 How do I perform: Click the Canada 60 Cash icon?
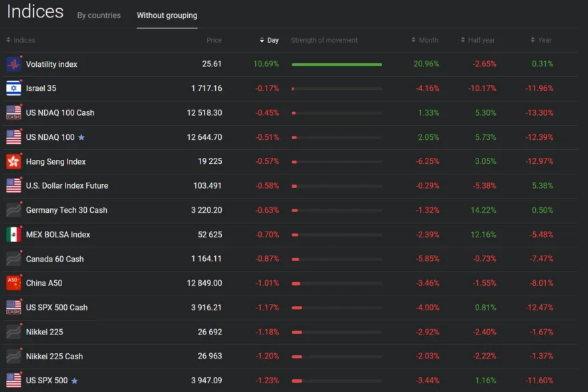[x=13, y=259]
